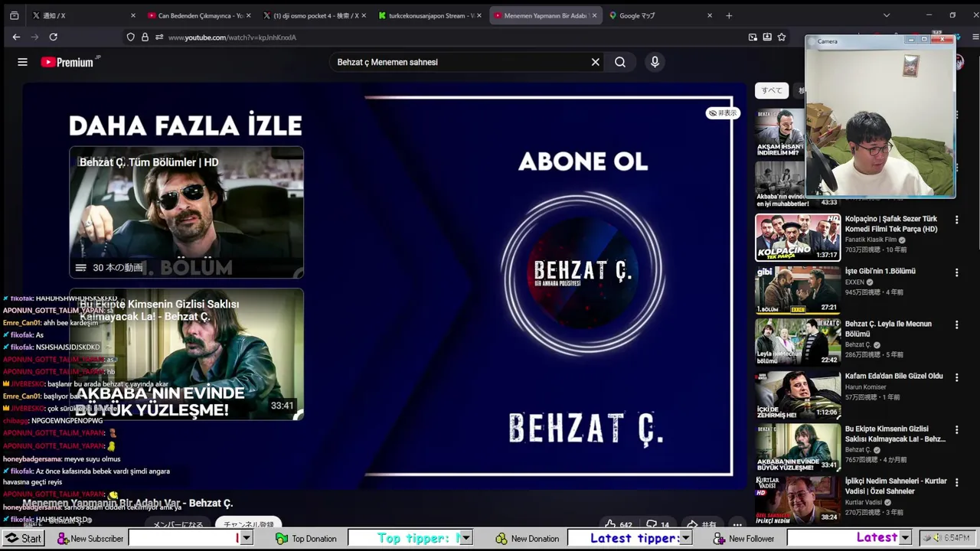Click the New Subscriber taskbar item
Viewport: 980px width, 551px height.
90,538
